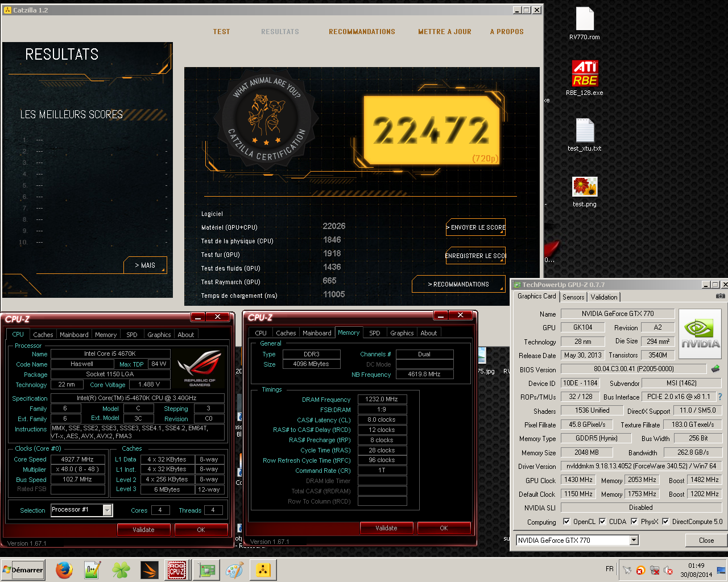
Task: Open the TEST menu in Catzilla
Action: (222, 32)
